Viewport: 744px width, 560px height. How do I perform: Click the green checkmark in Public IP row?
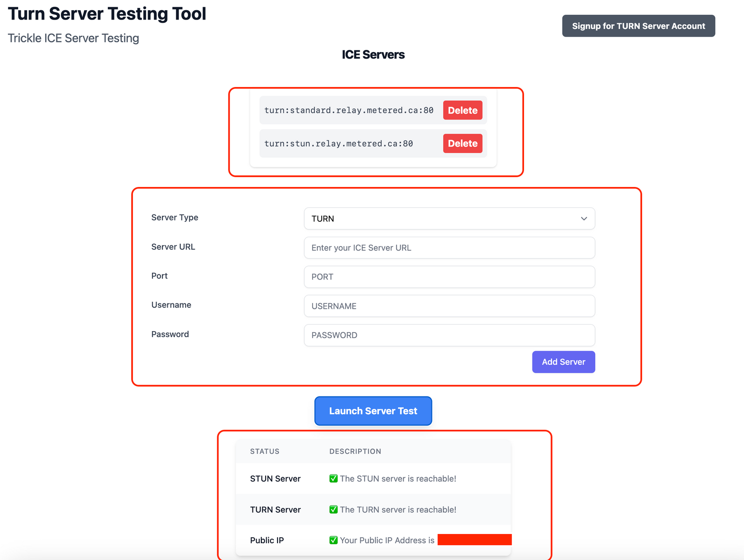point(333,540)
